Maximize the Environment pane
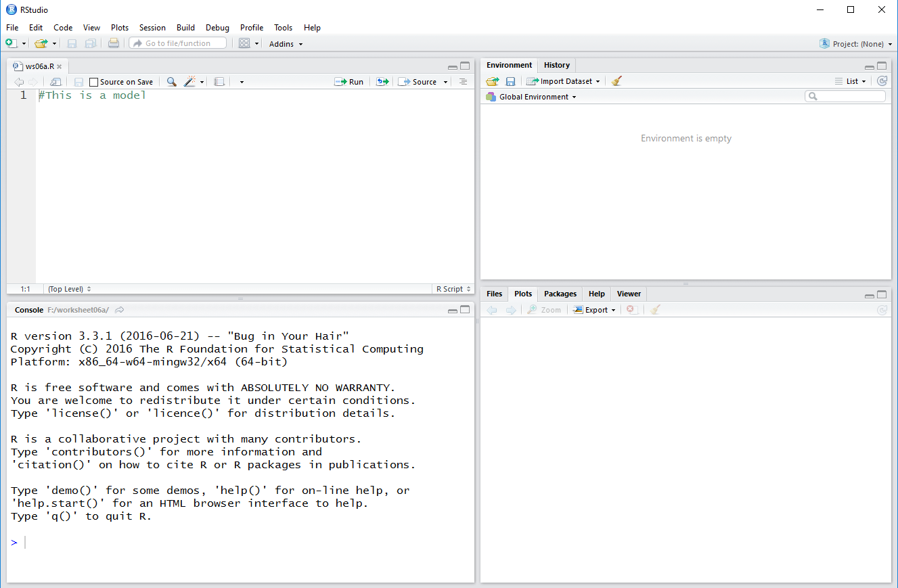This screenshot has width=898, height=588. coord(882,66)
